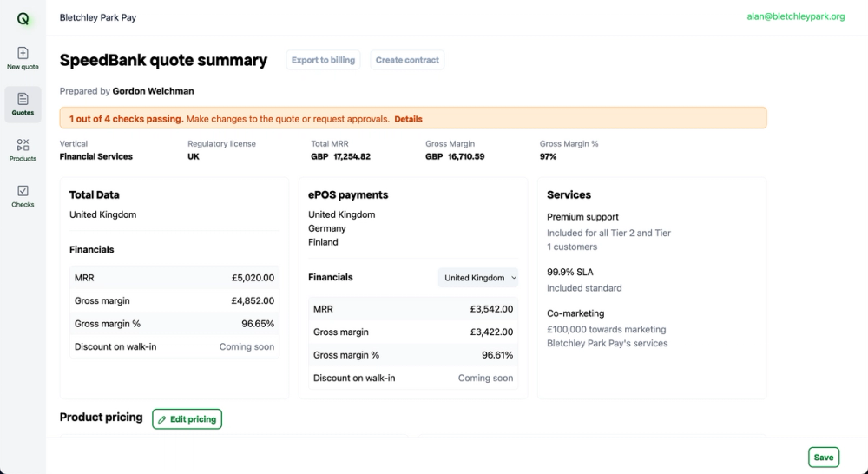Select Gross Margin value 16,710.59
This screenshot has height=474, width=868.
pos(466,157)
